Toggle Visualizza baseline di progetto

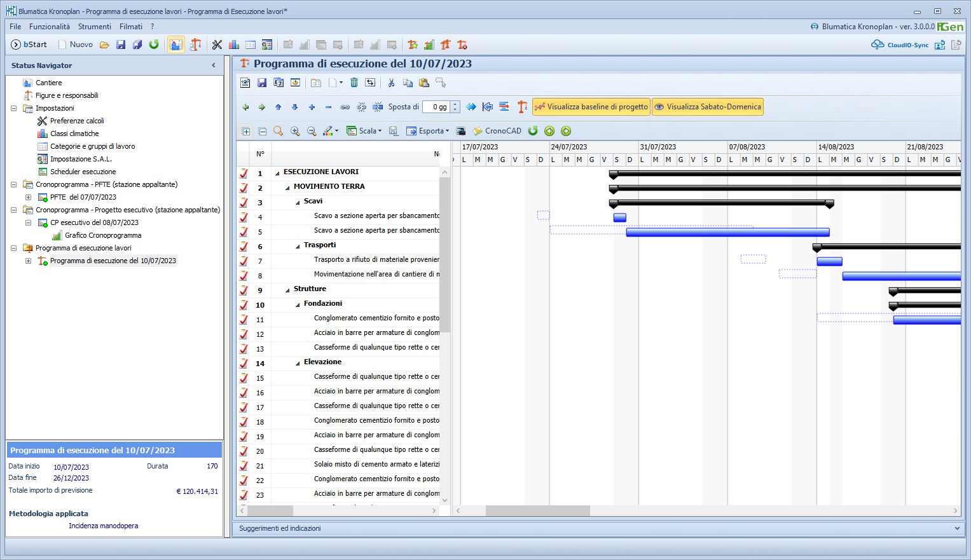(591, 107)
